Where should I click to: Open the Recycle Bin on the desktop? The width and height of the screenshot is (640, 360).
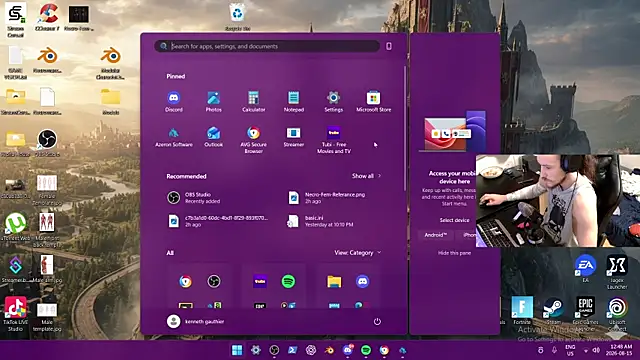coord(237,17)
